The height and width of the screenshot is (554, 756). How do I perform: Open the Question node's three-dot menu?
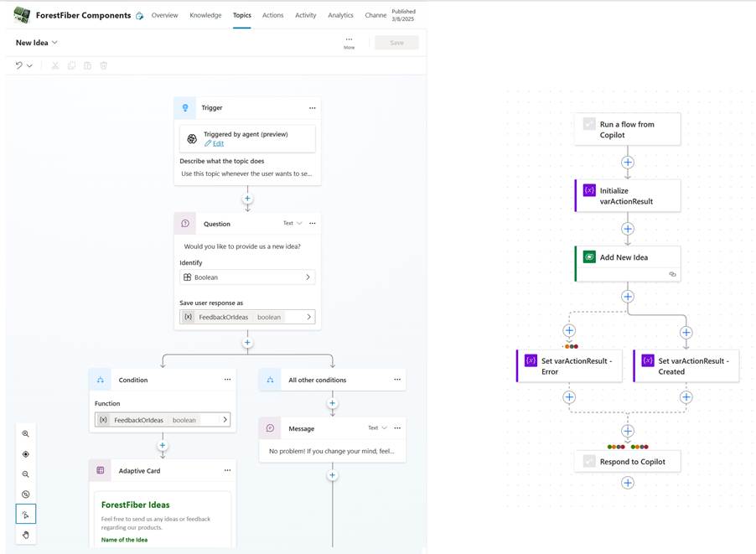point(313,224)
